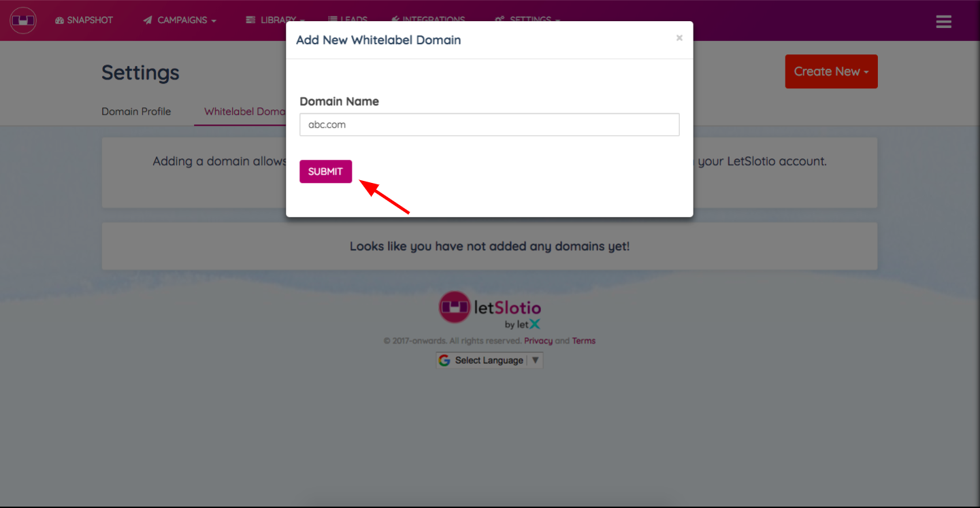The height and width of the screenshot is (508, 980).
Task: Close the Add New Whitelabel Domain dialog
Action: pyautogui.click(x=679, y=38)
